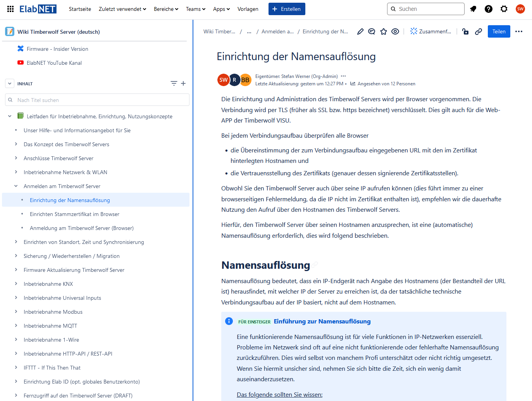Collapse the Leitfaden für Inbetriebnahme tree node
532x401 pixels.
10,116
